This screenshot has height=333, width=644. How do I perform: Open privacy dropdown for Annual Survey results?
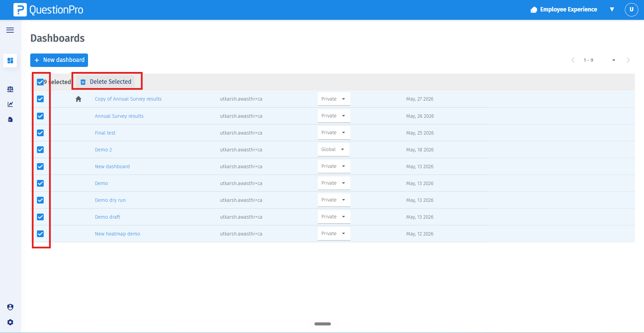[334, 116]
